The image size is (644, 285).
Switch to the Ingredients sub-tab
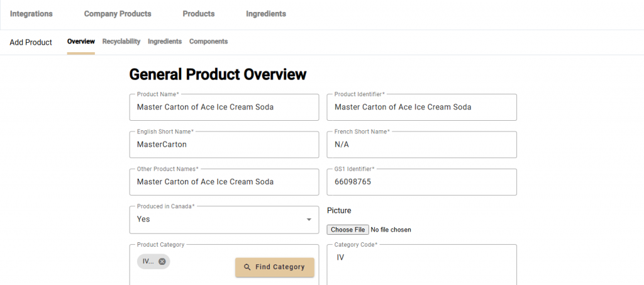click(165, 42)
